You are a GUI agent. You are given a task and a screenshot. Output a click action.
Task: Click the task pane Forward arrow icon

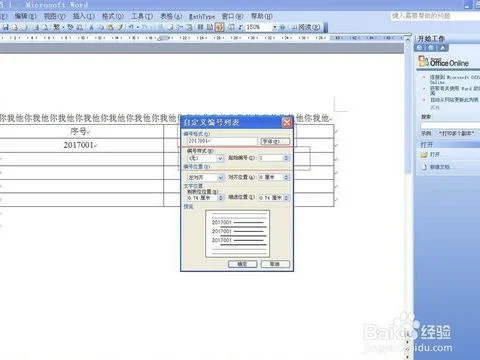coord(431,48)
